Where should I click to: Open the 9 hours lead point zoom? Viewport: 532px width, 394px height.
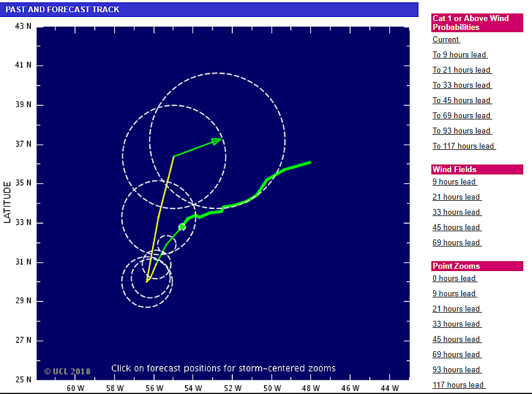tap(454, 294)
